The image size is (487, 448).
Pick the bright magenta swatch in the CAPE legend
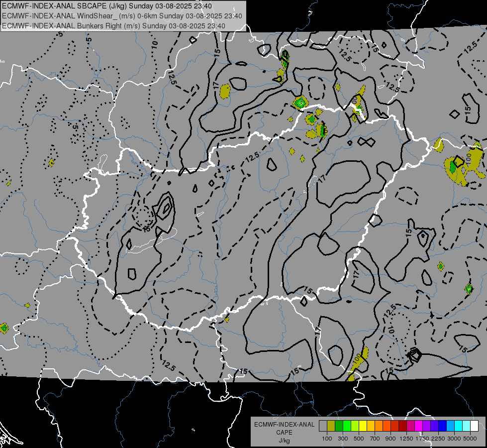[419, 426]
